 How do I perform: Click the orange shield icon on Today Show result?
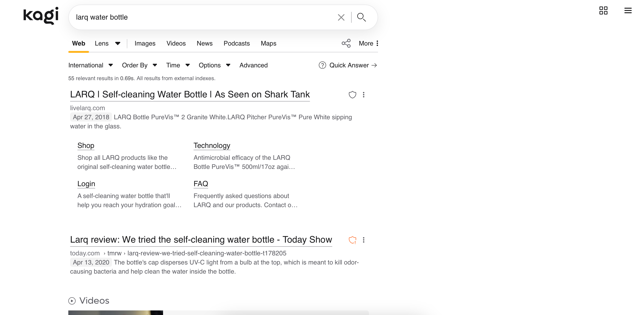353,240
